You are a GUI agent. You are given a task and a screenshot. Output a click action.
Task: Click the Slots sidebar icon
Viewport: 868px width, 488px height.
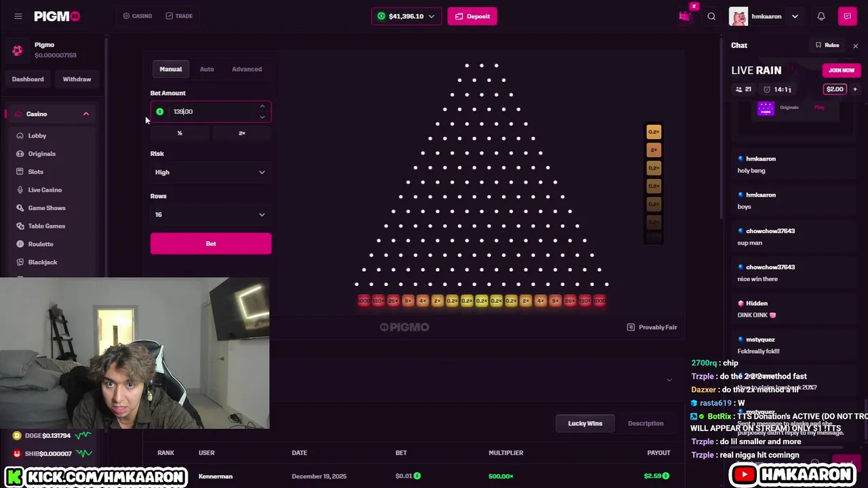click(x=20, y=172)
